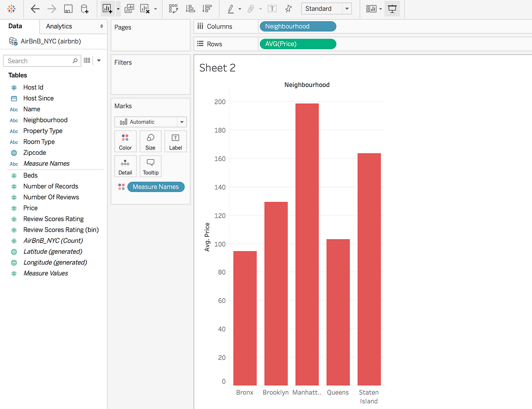
Task: Click the undo back arrow
Action: tap(35, 9)
